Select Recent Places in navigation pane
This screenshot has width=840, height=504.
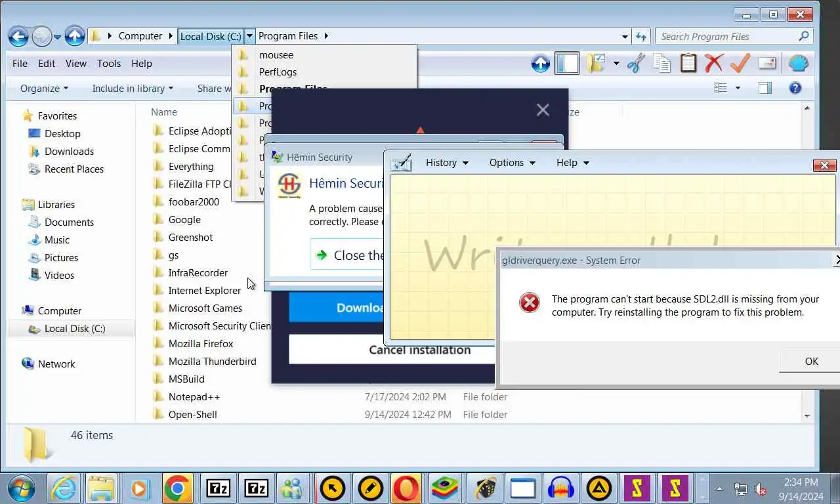(x=73, y=169)
